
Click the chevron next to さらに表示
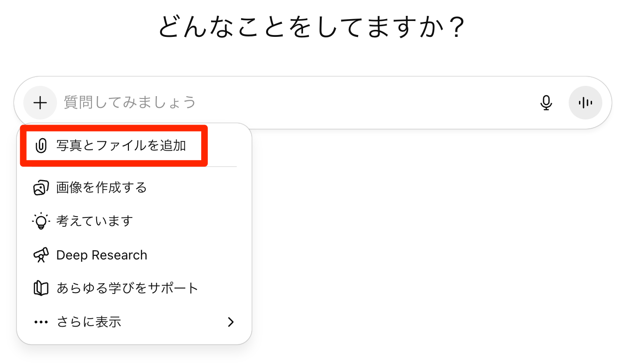click(x=230, y=322)
